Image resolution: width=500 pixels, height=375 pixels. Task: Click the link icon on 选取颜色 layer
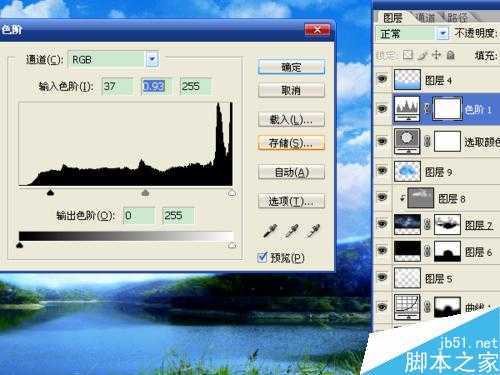coord(427,141)
